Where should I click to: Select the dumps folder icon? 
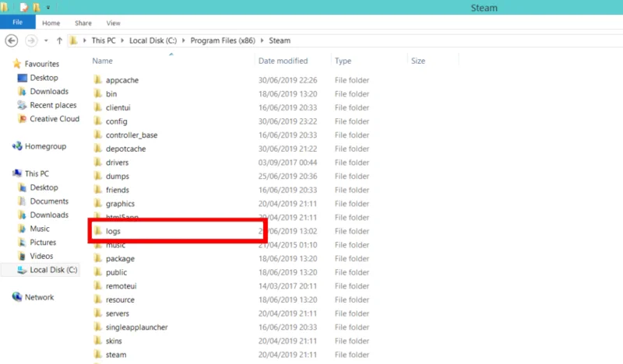coord(98,176)
